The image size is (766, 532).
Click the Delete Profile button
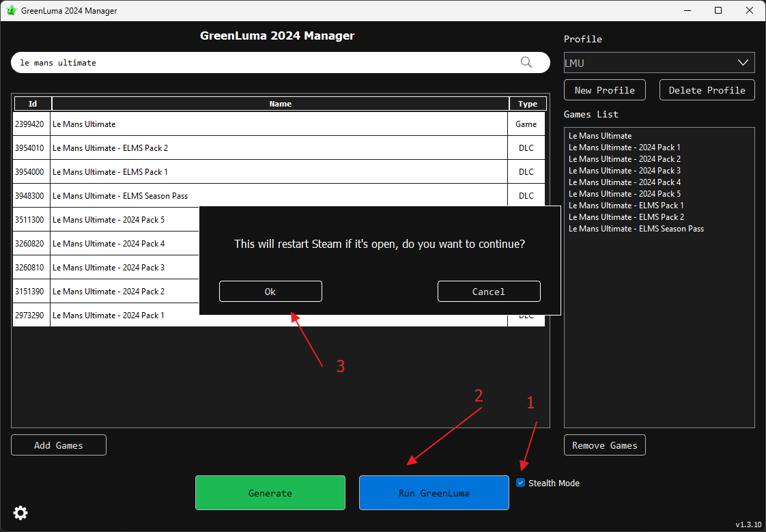pyautogui.click(x=707, y=90)
